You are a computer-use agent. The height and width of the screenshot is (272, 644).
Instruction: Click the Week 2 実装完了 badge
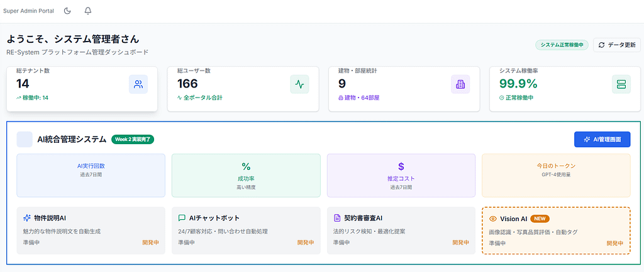(x=133, y=139)
